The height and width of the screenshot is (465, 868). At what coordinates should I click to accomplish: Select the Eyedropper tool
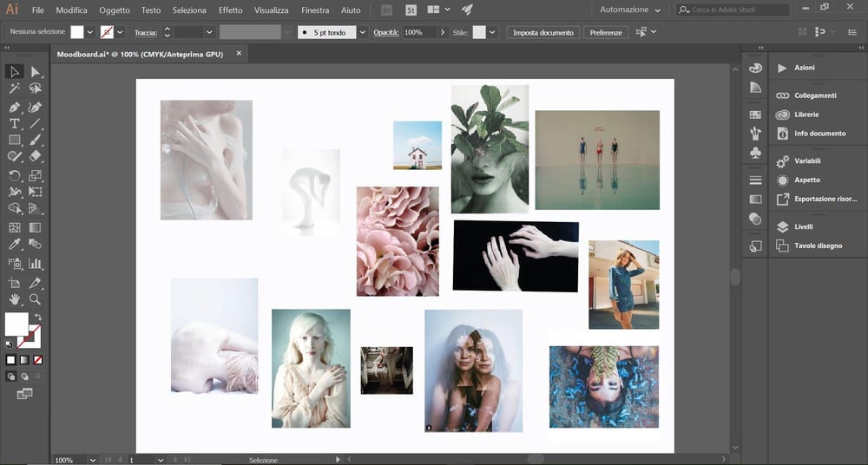pyautogui.click(x=15, y=244)
